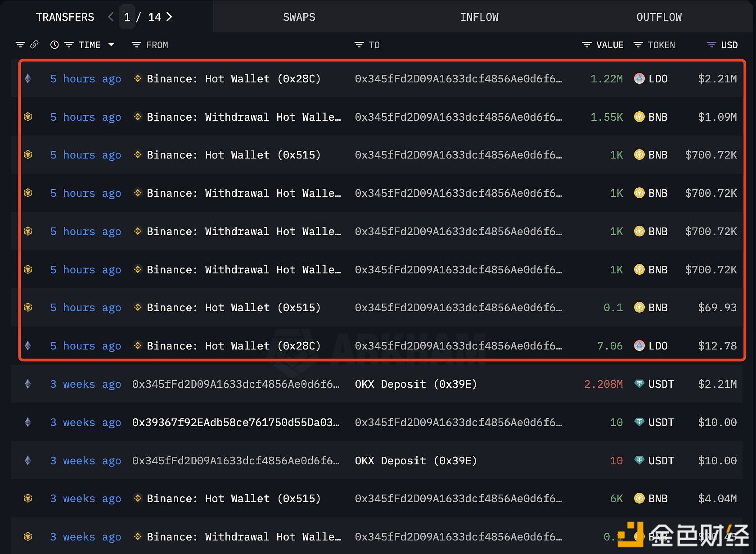Screen dimensions: 756x554
Task: Open OKX Deposit (0x39E) on 2.208M USDT row
Action: pyautogui.click(x=416, y=384)
